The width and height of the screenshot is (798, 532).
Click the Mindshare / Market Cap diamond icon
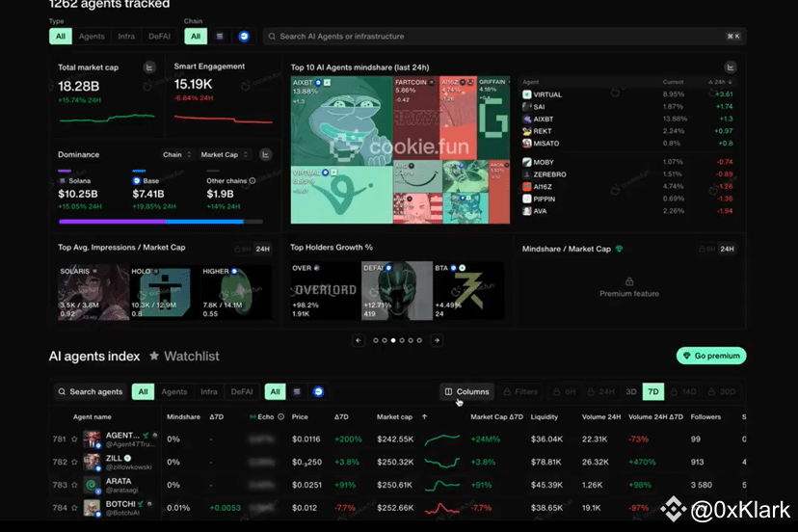click(x=620, y=249)
